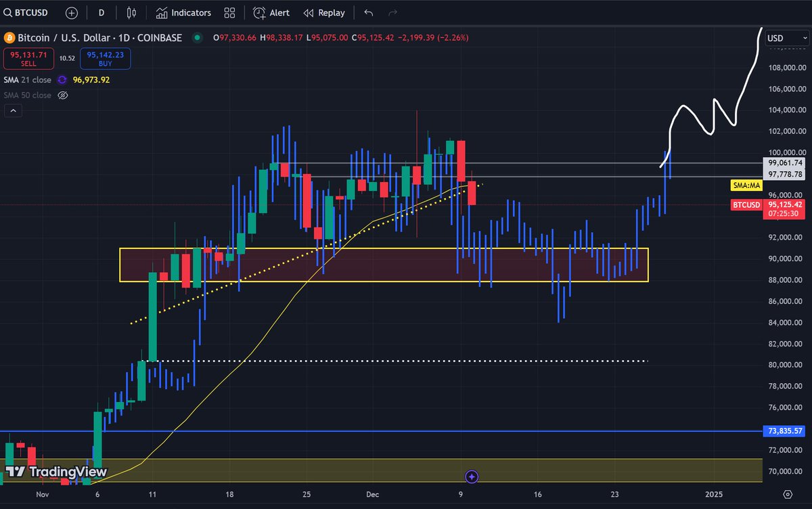Click the Nov date on time axis
Image resolution: width=812 pixels, height=509 pixels.
[43, 495]
